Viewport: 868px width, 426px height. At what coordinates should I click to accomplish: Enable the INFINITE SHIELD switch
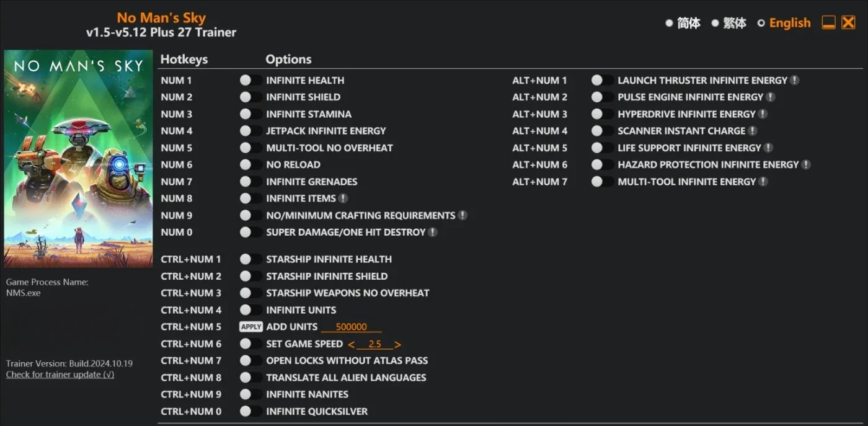[x=251, y=97]
